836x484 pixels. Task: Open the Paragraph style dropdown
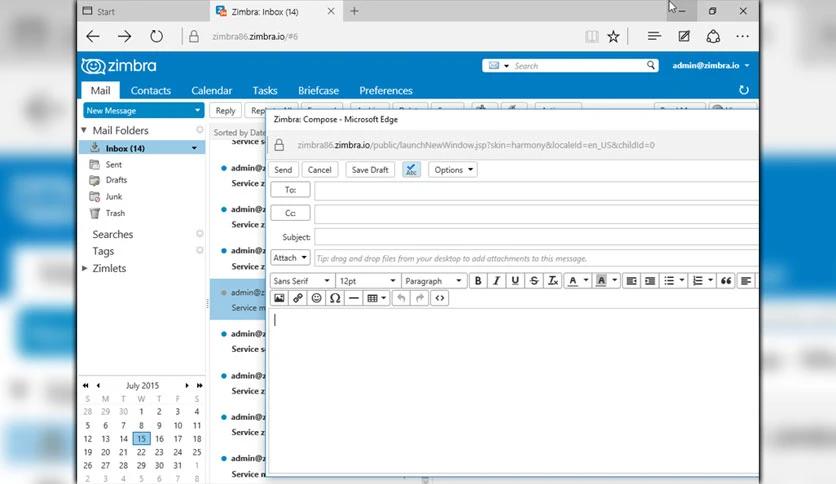tap(433, 281)
